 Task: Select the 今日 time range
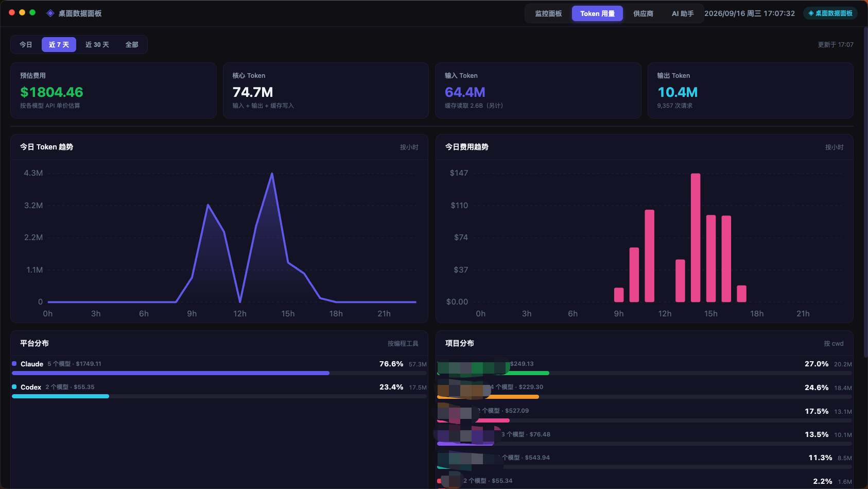tap(26, 45)
